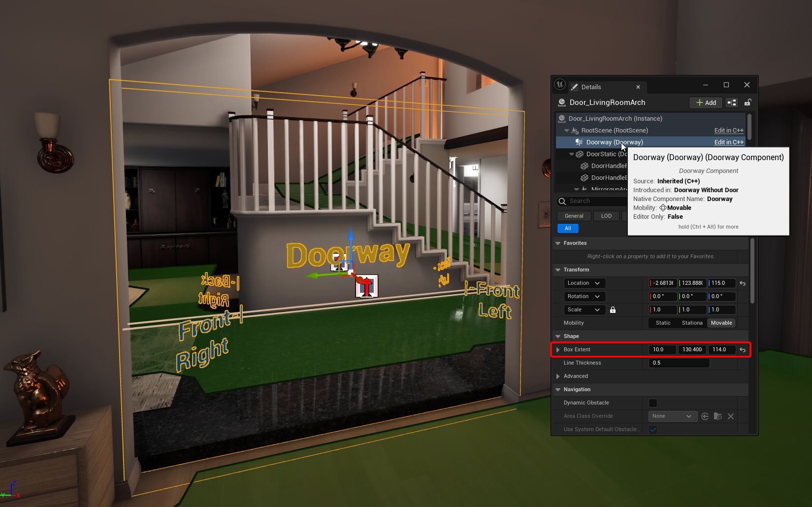Switch to the LOD filter tab

click(x=606, y=216)
